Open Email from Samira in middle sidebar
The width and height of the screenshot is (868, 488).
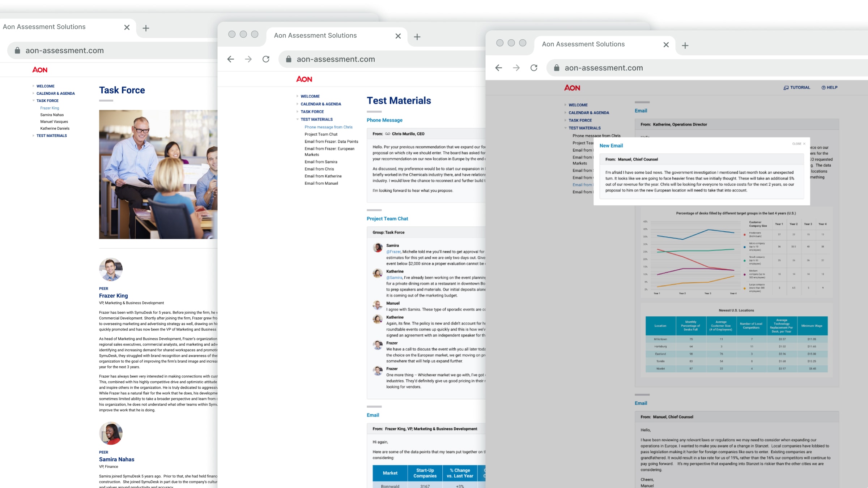(321, 162)
